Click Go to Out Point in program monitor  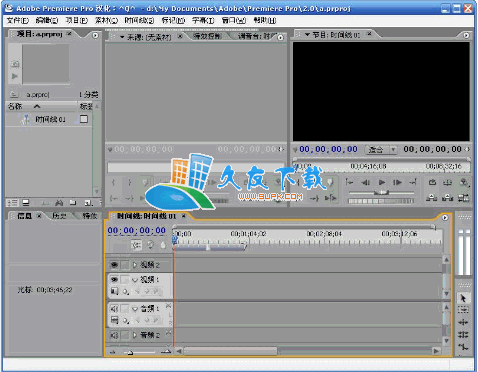point(413,182)
